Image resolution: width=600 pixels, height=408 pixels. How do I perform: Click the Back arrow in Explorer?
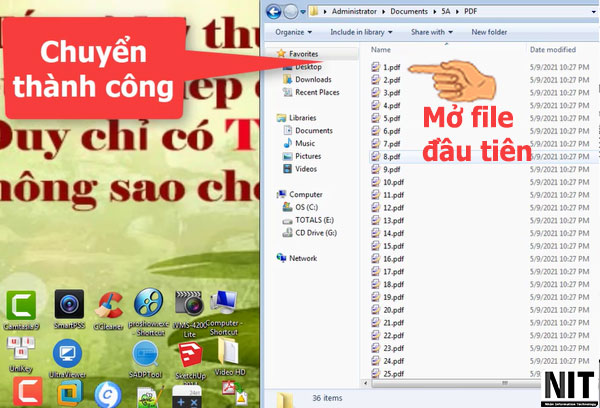274,12
